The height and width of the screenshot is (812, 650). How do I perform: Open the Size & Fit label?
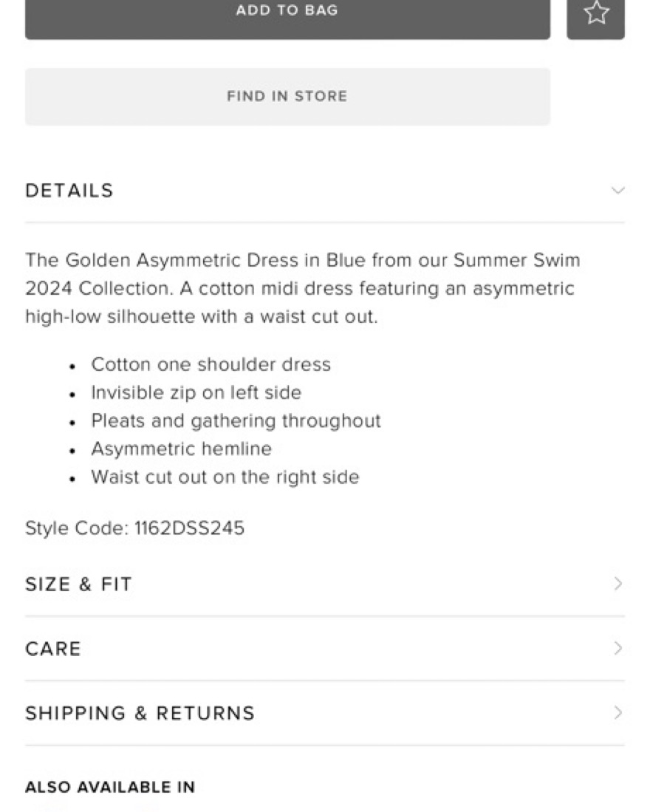[78, 584]
